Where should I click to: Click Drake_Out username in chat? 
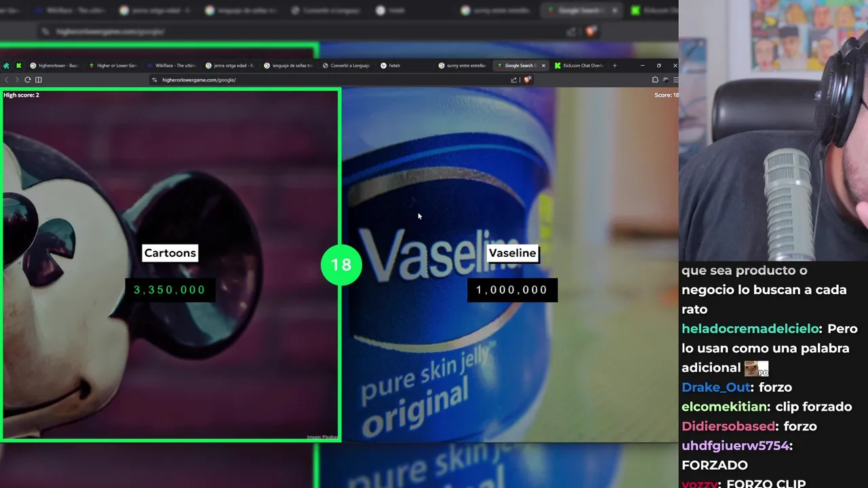[716, 388]
